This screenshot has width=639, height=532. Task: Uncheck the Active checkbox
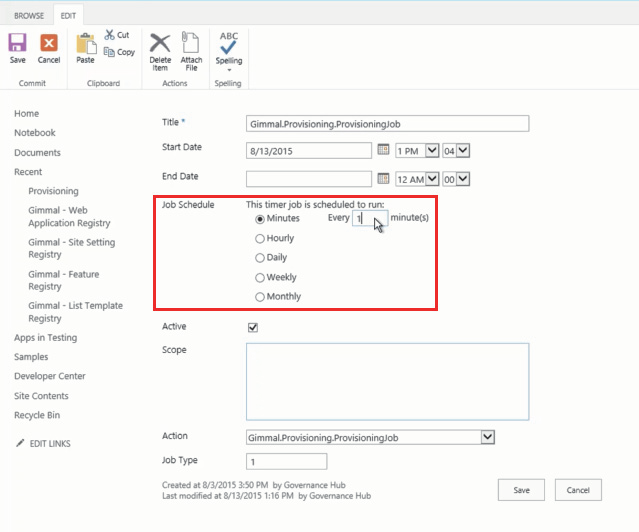coord(253,327)
